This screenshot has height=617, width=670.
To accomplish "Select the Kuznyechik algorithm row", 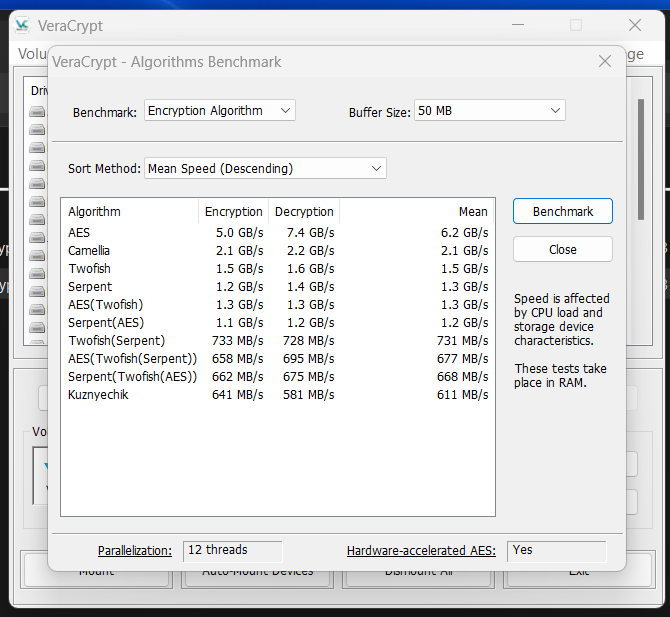I will [x=278, y=394].
